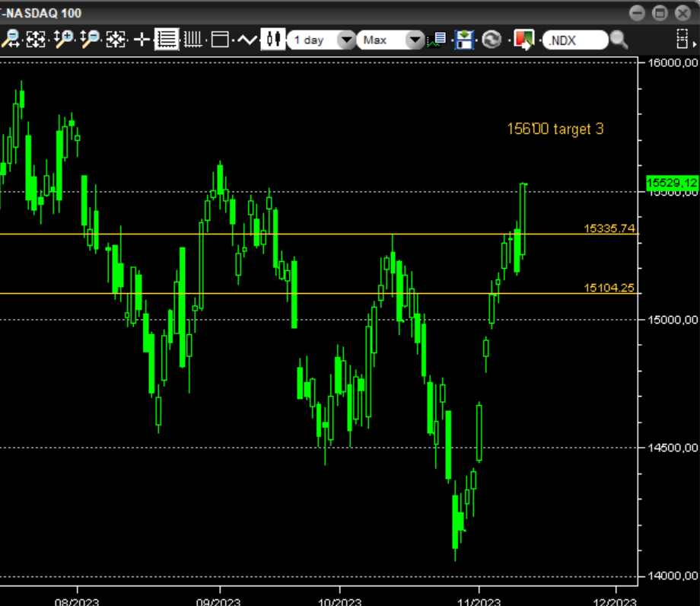This screenshot has width=700, height=606.
Task: Click the vertical zoom-in magnifier icon
Action: click(63, 40)
